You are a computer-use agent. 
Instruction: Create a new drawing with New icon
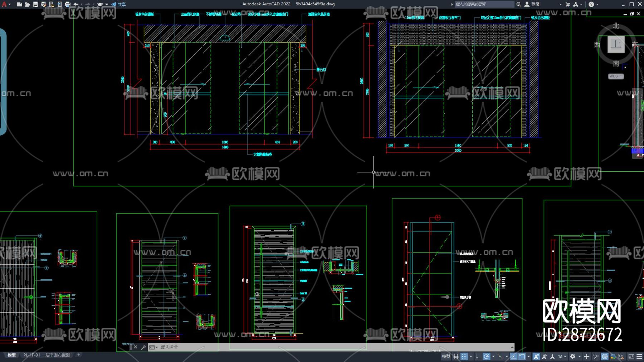pyautogui.click(x=19, y=4)
